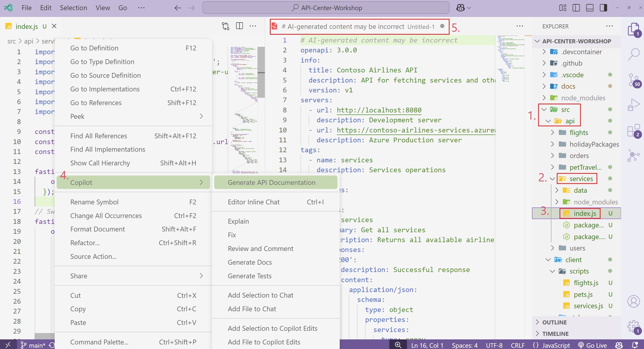Split the index.js editor
The image size is (644, 349).
pos(239,26)
